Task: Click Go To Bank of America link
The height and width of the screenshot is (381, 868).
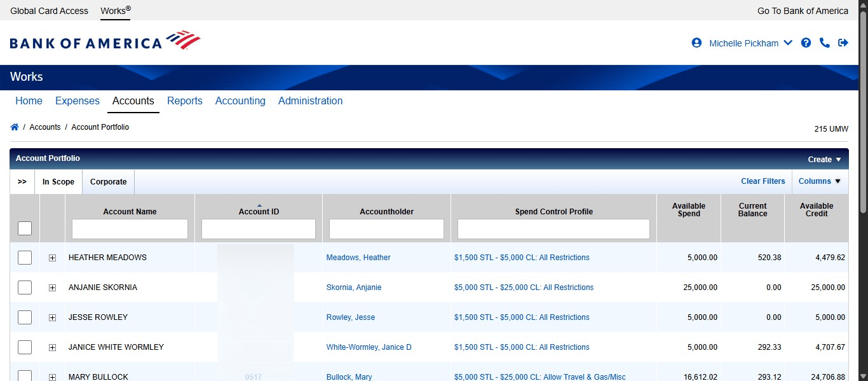Action: pos(803,11)
